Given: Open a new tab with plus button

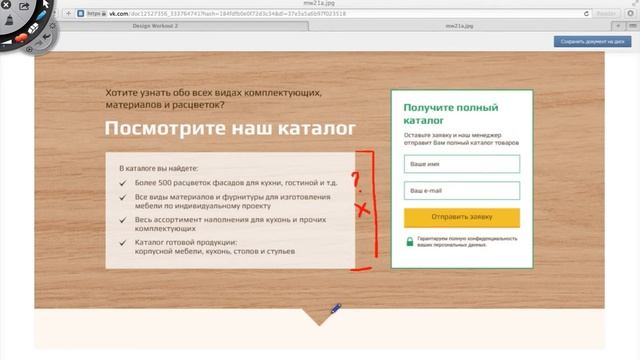Looking at the screenshot, I should point(618,26).
